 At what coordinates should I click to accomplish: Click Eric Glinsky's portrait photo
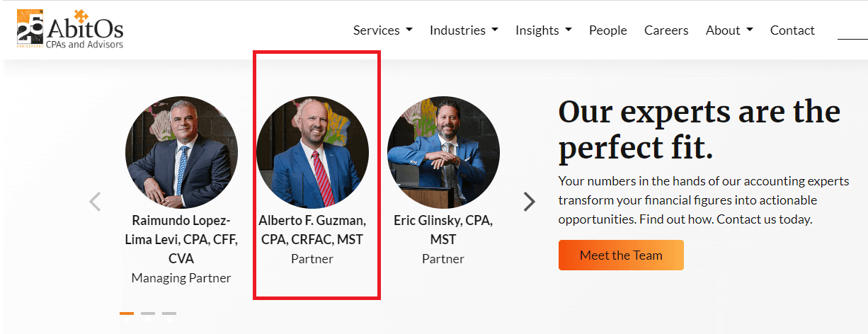coord(443,152)
